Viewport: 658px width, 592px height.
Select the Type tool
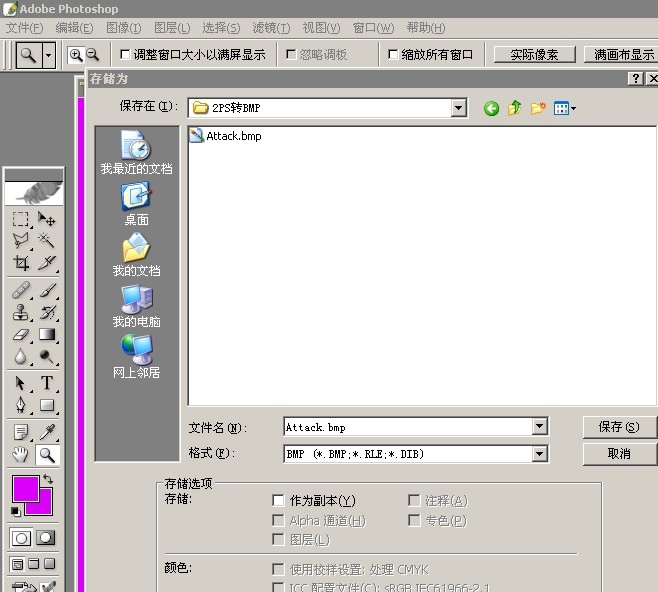(x=47, y=383)
